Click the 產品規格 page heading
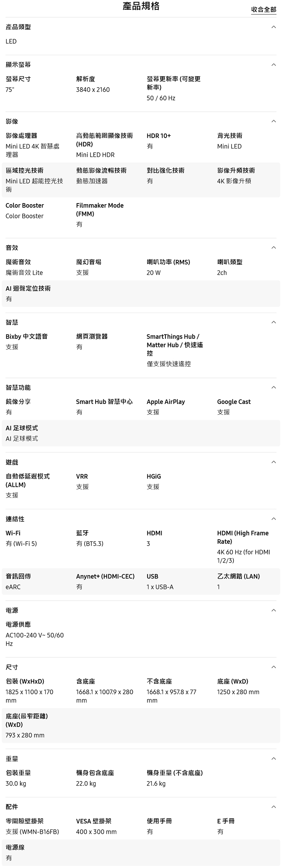The width and height of the screenshot is (282, 868). pos(141,6)
